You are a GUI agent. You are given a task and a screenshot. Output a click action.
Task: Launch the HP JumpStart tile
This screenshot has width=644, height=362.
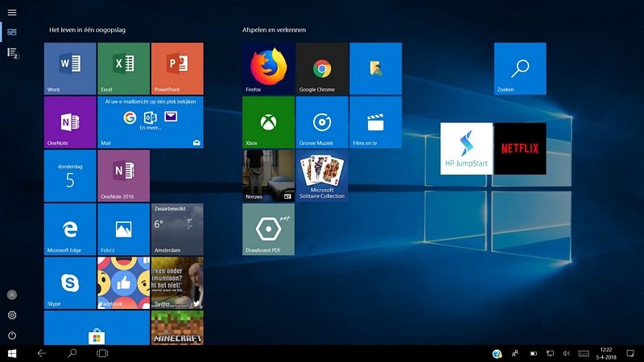tap(466, 149)
